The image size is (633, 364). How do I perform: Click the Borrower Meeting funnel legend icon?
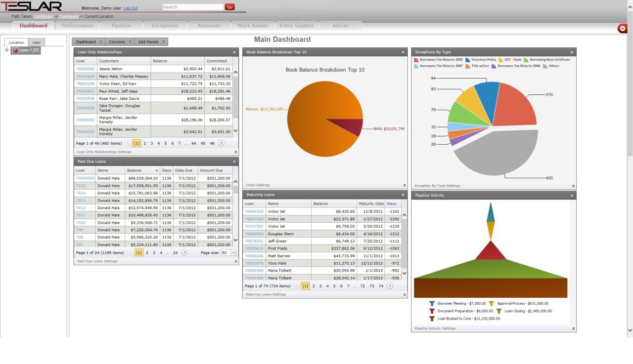[432, 303]
